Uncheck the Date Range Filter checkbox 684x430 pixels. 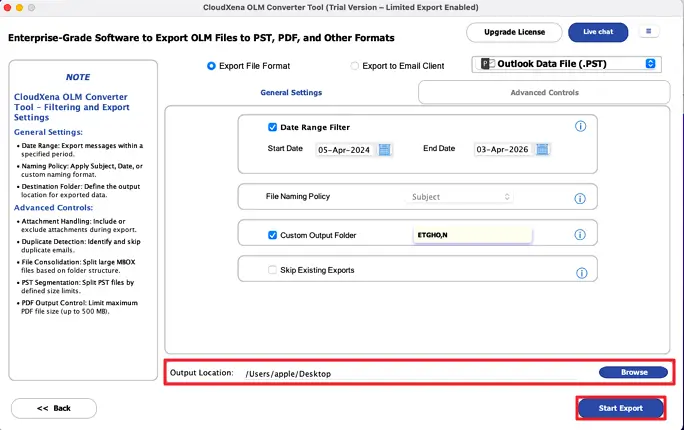coord(272,127)
